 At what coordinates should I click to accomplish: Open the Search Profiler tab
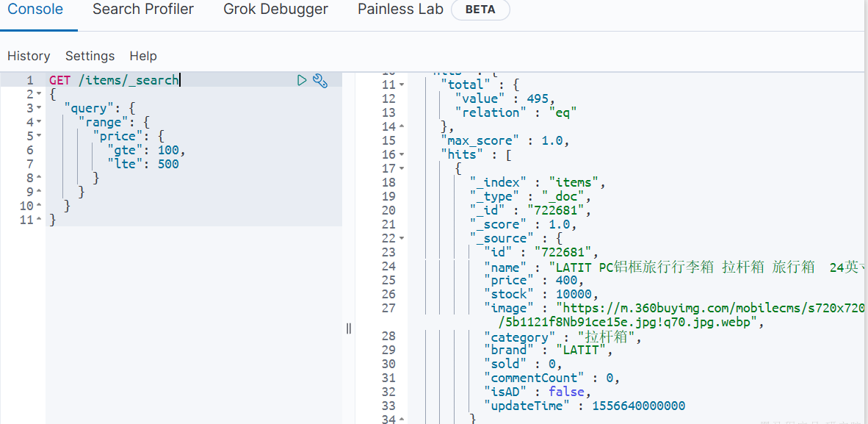pos(142,10)
